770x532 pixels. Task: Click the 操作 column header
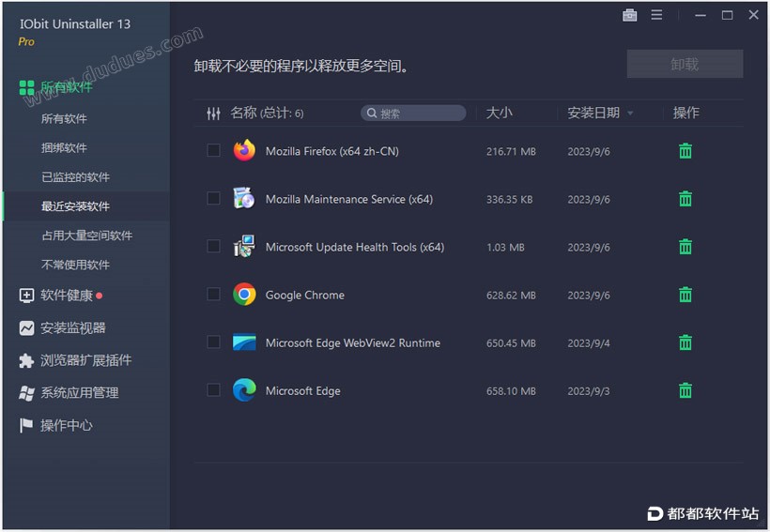pos(685,114)
